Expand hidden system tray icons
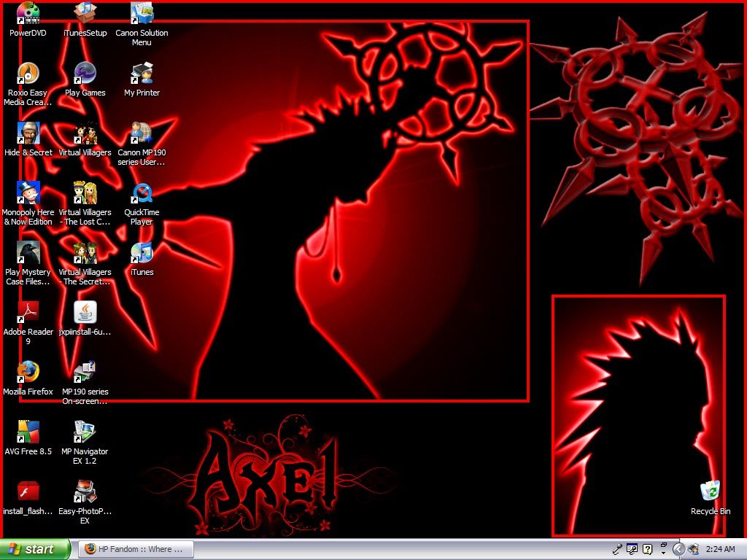This screenshot has width=747, height=560. click(x=678, y=550)
